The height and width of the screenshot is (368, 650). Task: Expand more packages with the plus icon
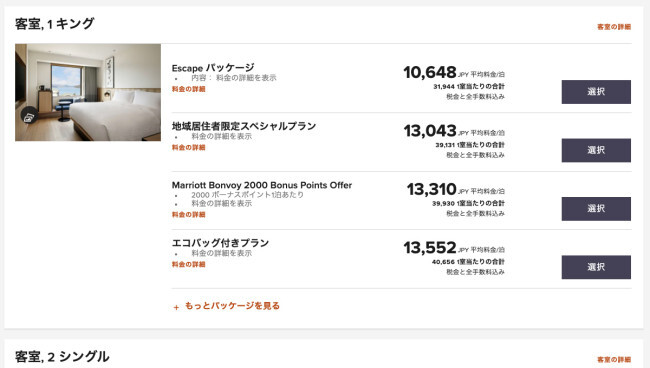point(176,307)
